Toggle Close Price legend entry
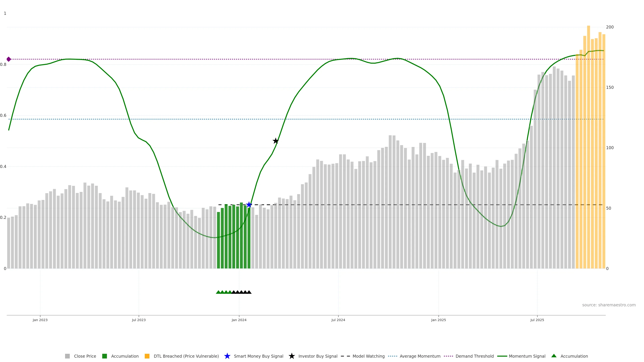The height and width of the screenshot is (362, 644). point(85,356)
